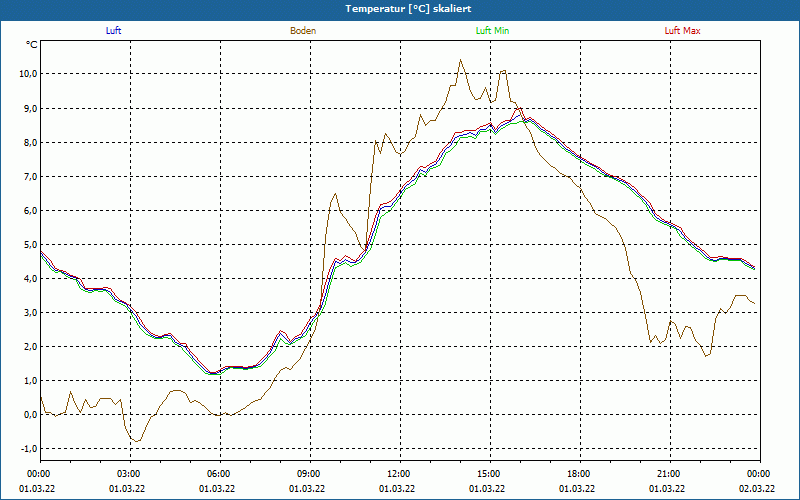Click the 8,0 y-axis label
800x500 pixels.
(30, 142)
